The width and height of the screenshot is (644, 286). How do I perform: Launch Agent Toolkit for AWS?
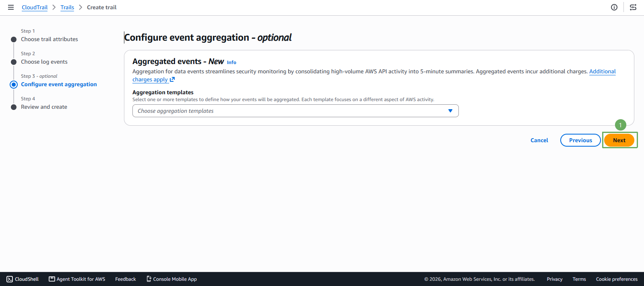[x=77, y=279]
